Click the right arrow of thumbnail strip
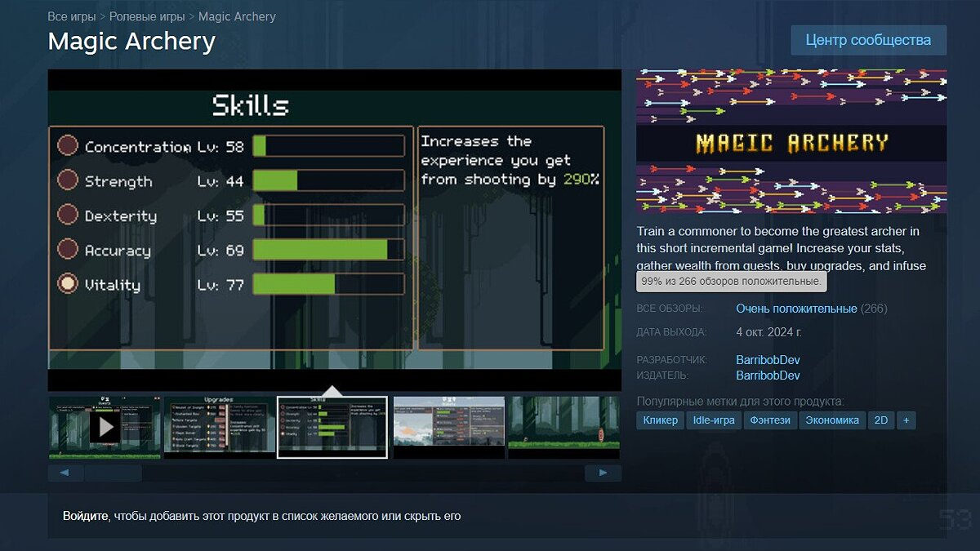Screen dimensions: 980x551 pyautogui.click(x=603, y=473)
